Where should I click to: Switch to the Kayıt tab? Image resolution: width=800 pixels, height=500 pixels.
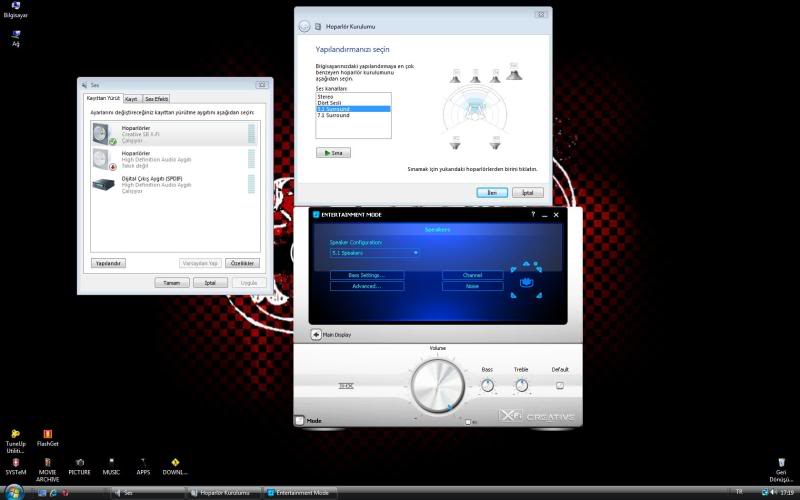pyautogui.click(x=131, y=99)
